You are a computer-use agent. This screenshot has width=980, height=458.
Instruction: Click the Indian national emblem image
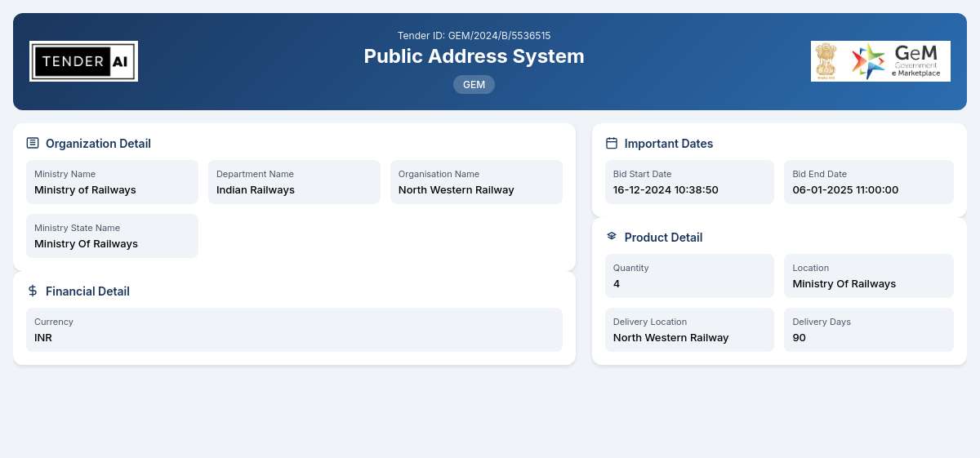click(826, 61)
